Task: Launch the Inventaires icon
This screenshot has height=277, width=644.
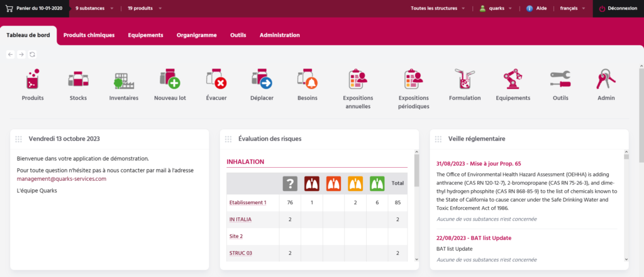Action: (124, 80)
